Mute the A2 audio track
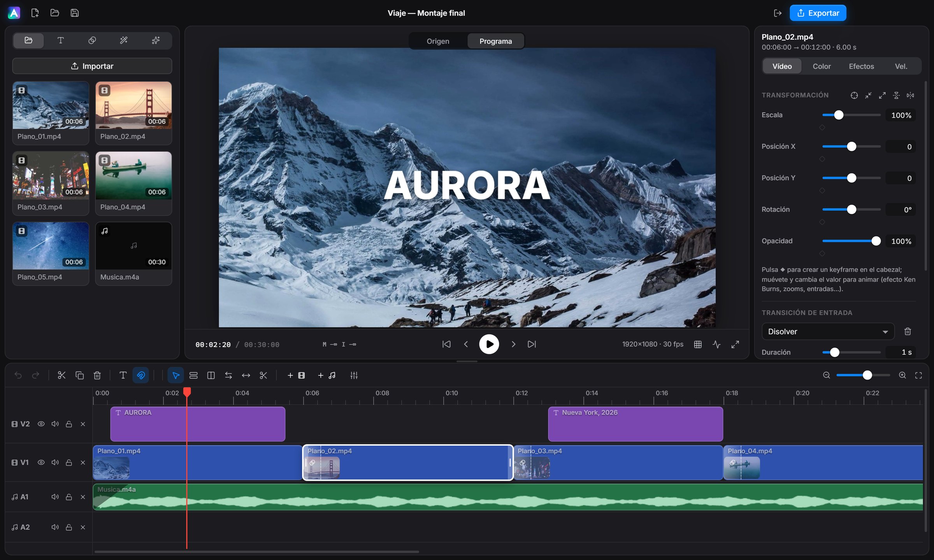The height and width of the screenshot is (560, 934). pos(55,527)
